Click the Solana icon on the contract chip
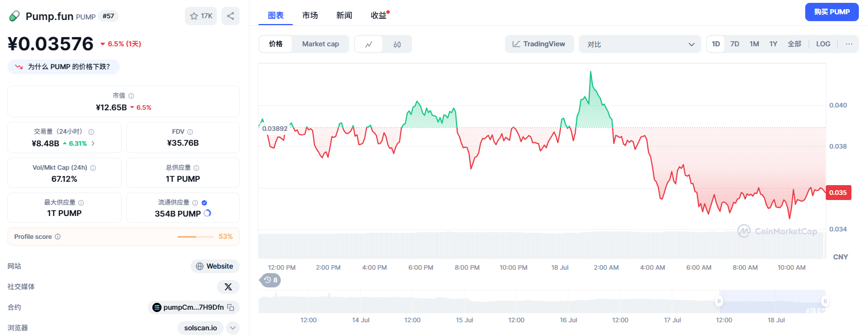 pos(157,307)
